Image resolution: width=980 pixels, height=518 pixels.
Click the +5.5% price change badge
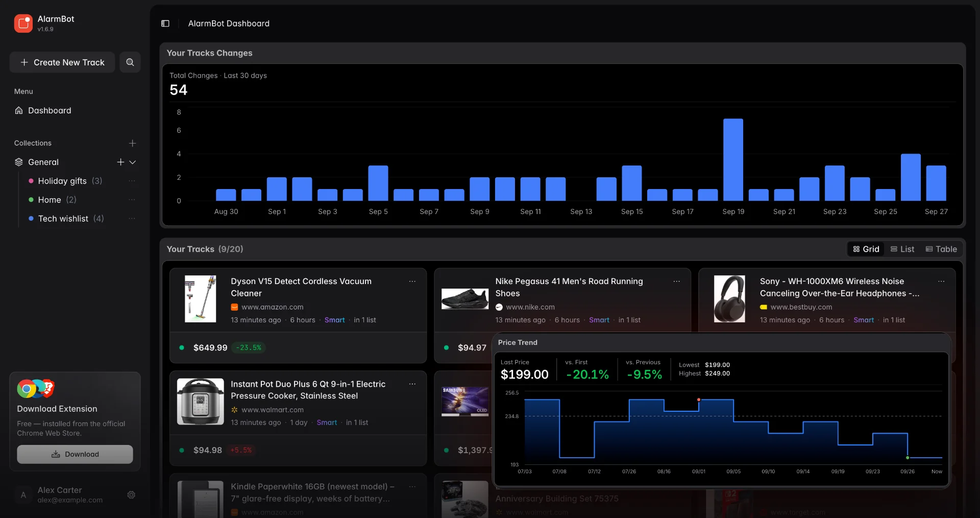pyautogui.click(x=241, y=450)
